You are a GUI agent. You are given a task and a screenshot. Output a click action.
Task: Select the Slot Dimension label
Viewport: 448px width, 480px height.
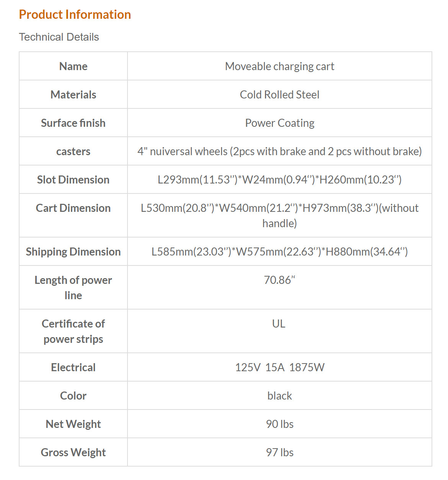click(74, 180)
